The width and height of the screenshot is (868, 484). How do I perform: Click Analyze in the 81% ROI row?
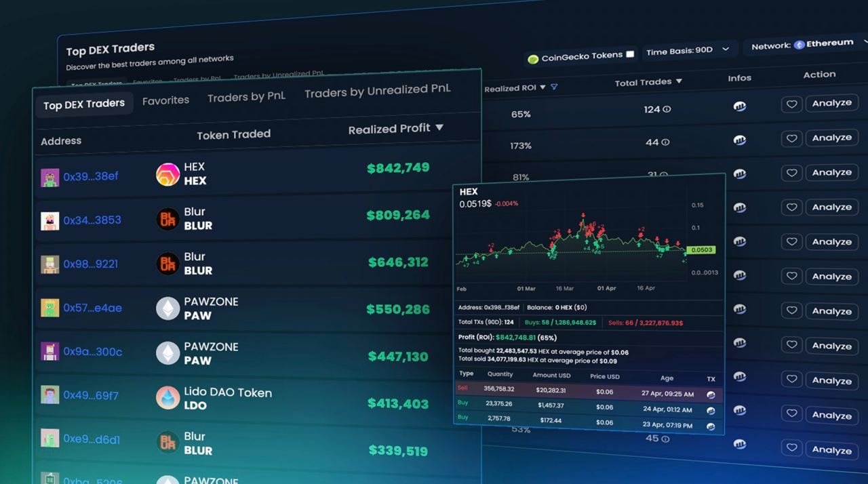tap(831, 172)
